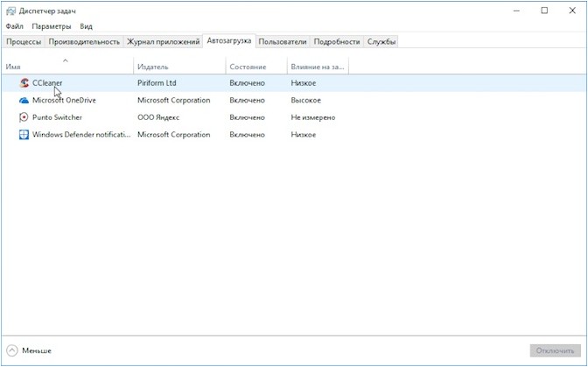Select the Punto Switcher entry name
The width and height of the screenshot is (588, 367).
(x=57, y=117)
